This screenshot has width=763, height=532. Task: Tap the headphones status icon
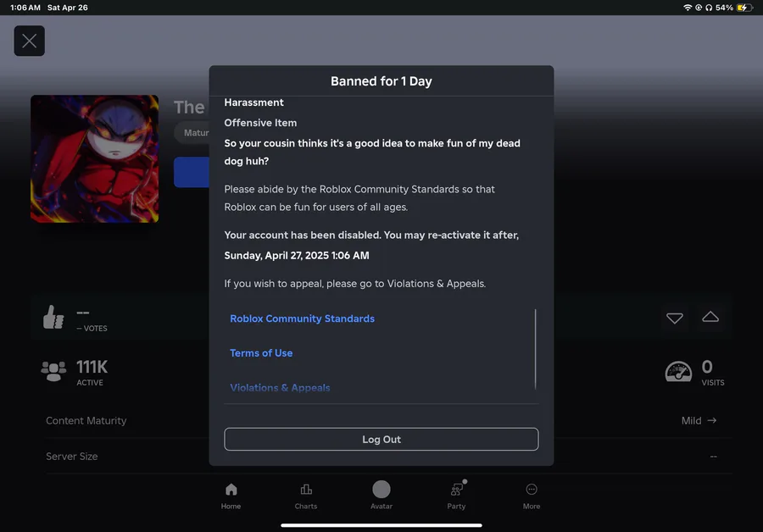(x=709, y=8)
